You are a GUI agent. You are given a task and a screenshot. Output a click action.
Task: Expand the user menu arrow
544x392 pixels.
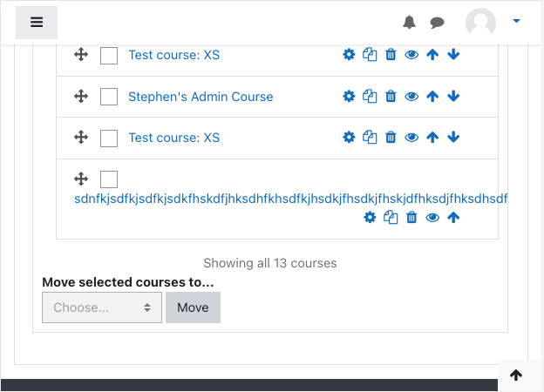click(x=516, y=21)
